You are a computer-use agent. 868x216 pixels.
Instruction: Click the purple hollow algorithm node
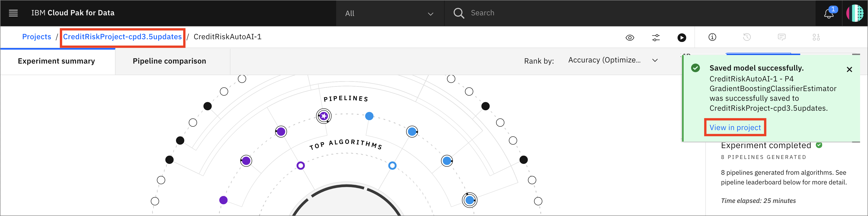[x=300, y=165]
